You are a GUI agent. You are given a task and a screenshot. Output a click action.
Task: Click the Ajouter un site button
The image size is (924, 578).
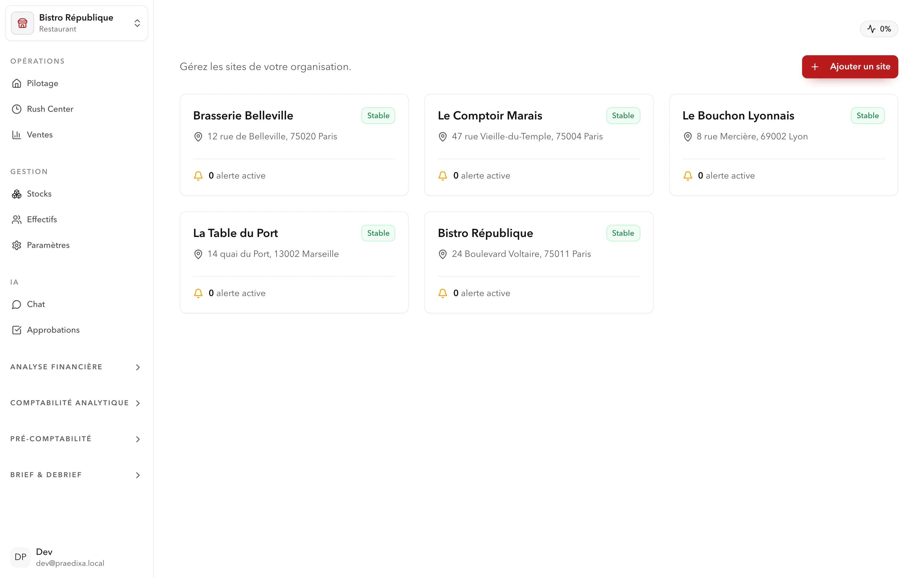pyautogui.click(x=850, y=66)
